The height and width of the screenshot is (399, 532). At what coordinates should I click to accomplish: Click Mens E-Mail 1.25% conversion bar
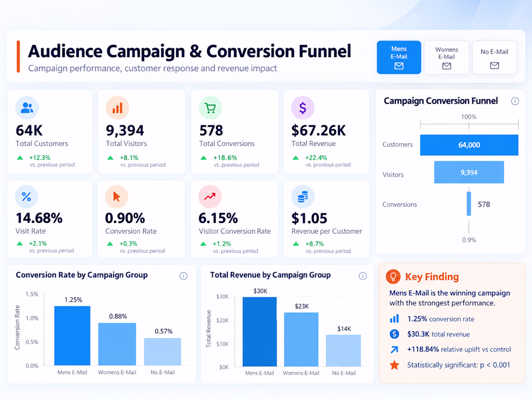pos(72,336)
